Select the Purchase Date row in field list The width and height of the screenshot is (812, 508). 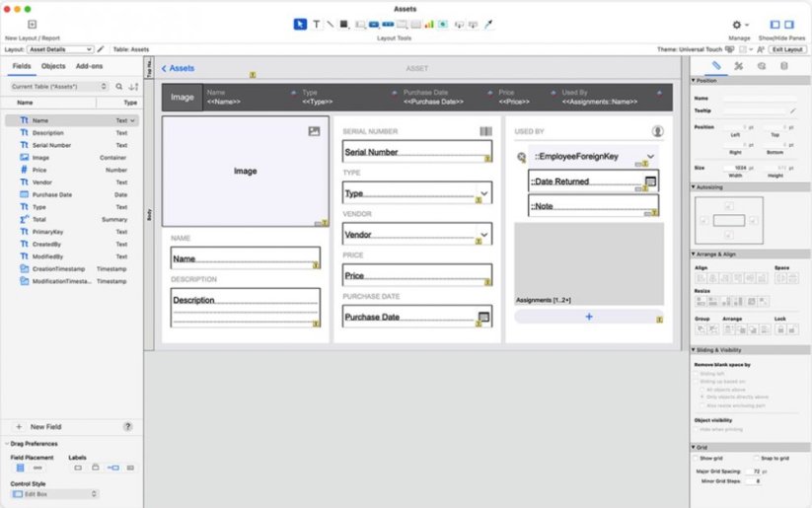72,194
